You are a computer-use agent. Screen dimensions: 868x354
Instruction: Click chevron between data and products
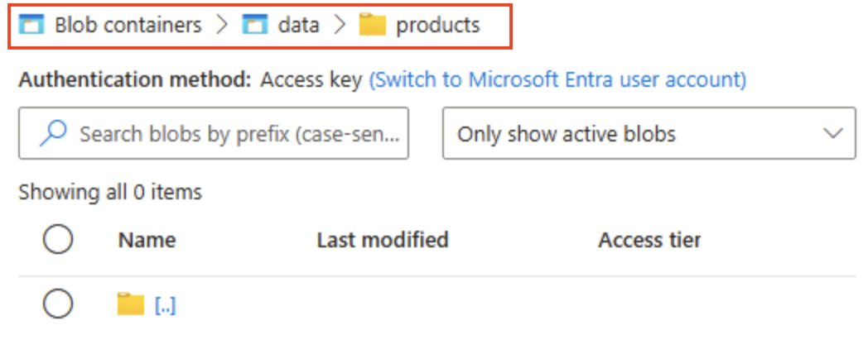(339, 25)
